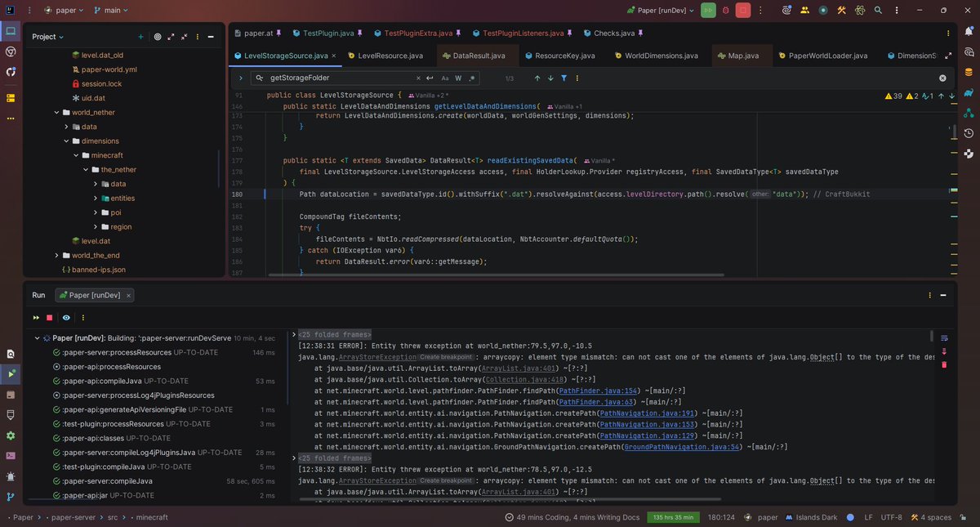Switch to WorldDimensions.java tab
The image size is (980, 527).
pyautogui.click(x=655, y=56)
